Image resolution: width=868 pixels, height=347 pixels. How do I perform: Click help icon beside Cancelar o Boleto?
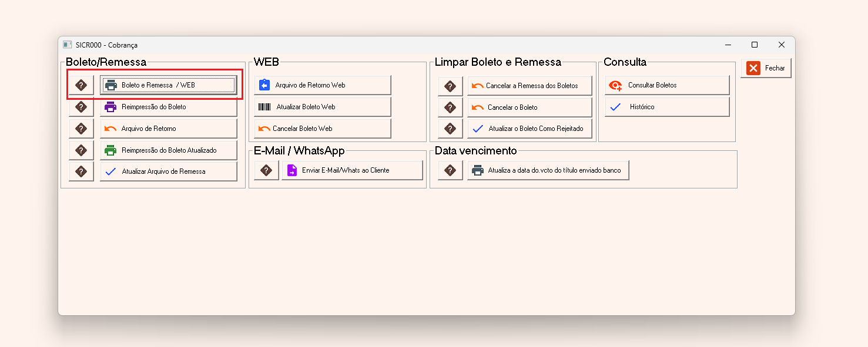tap(450, 107)
